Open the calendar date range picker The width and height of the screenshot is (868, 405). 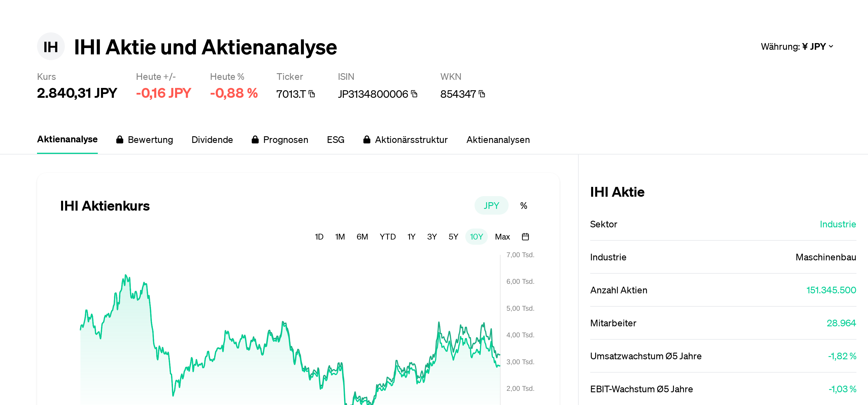525,237
